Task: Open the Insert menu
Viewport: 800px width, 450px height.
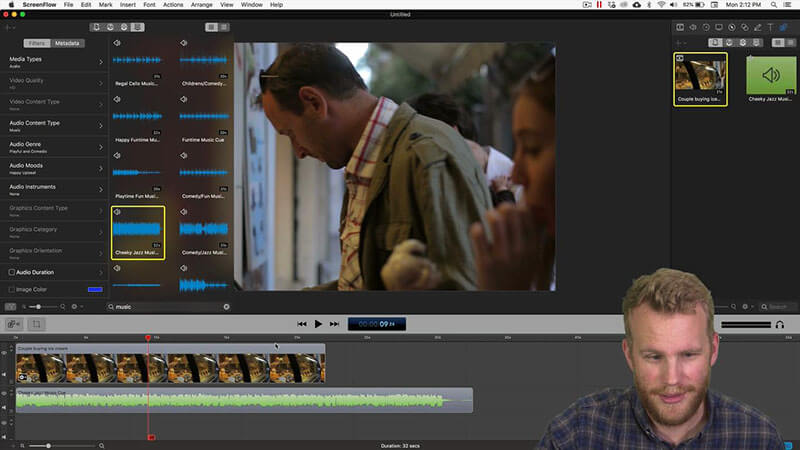Action: [x=128, y=5]
